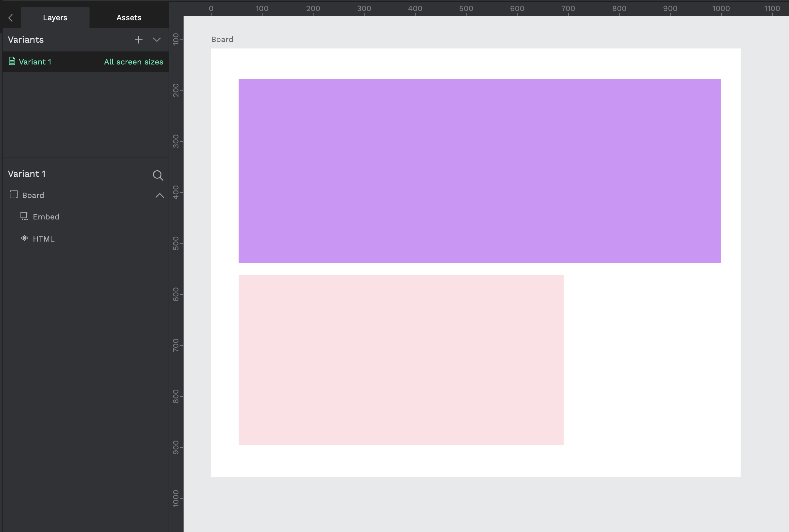Click the Variant 1 layers panel heading
Image resolution: width=789 pixels, height=532 pixels.
pyautogui.click(x=27, y=174)
